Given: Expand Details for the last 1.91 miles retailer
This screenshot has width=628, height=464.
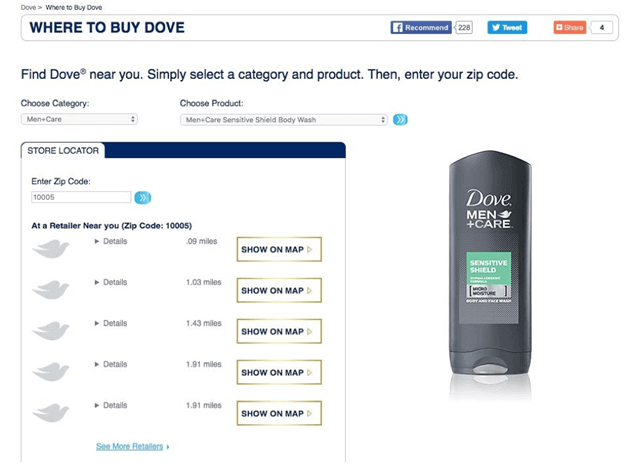Looking at the screenshot, I should [x=111, y=405].
